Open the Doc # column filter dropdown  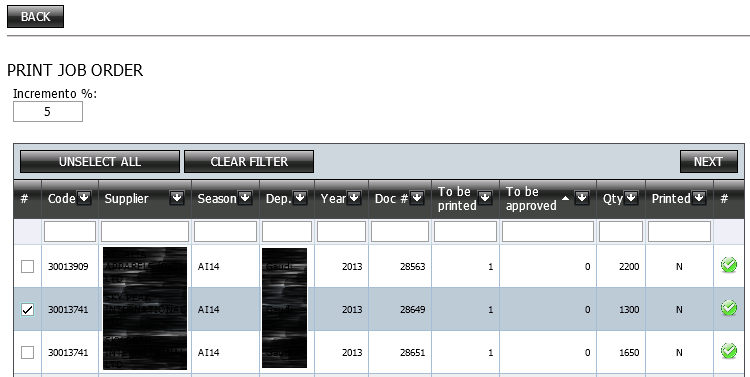pyautogui.click(x=417, y=198)
